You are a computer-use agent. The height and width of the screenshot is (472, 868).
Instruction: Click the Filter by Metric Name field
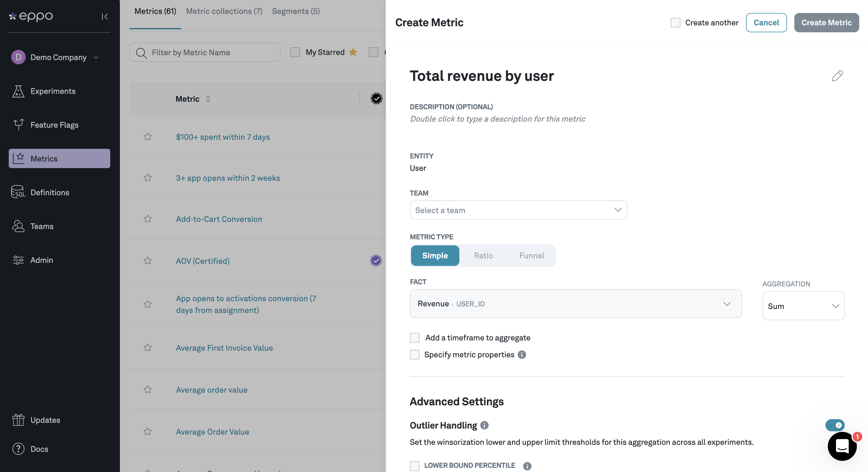tap(204, 52)
